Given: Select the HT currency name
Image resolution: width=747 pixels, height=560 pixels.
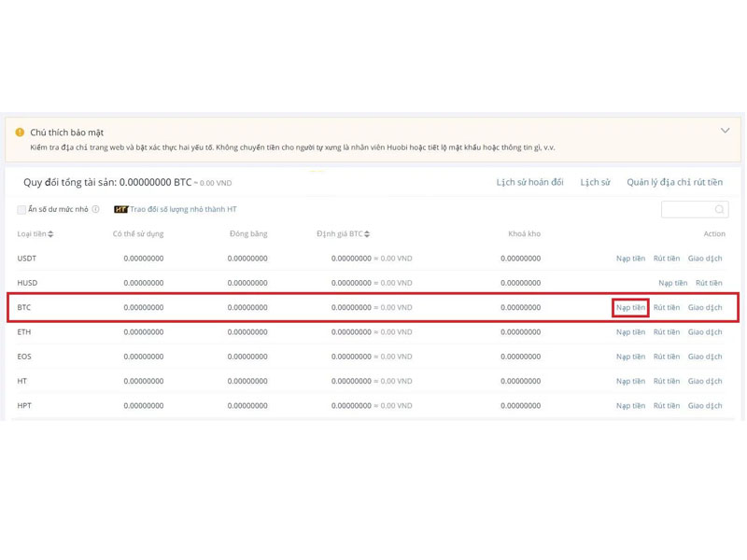Looking at the screenshot, I should click(x=21, y=381).
